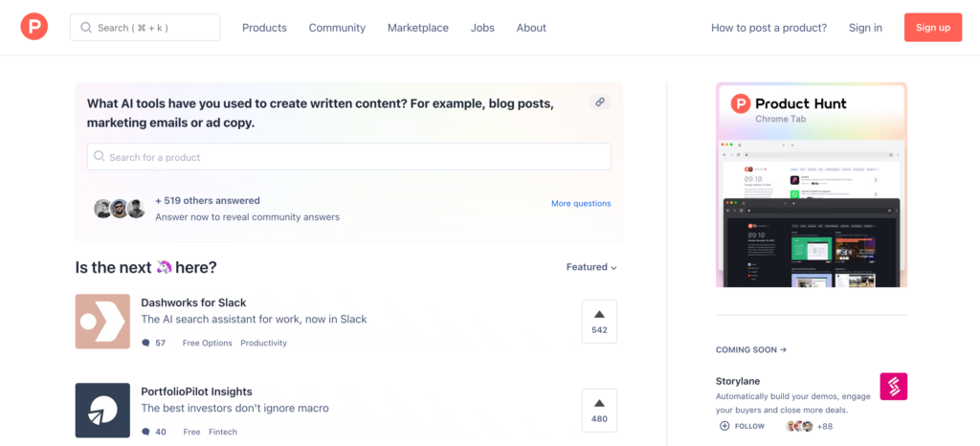
Task: Click the More questions link
Action: tap(580, 203)
